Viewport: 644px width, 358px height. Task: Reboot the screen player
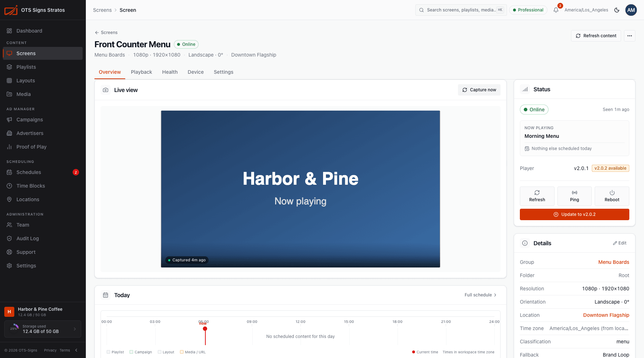tap(612, 196)
